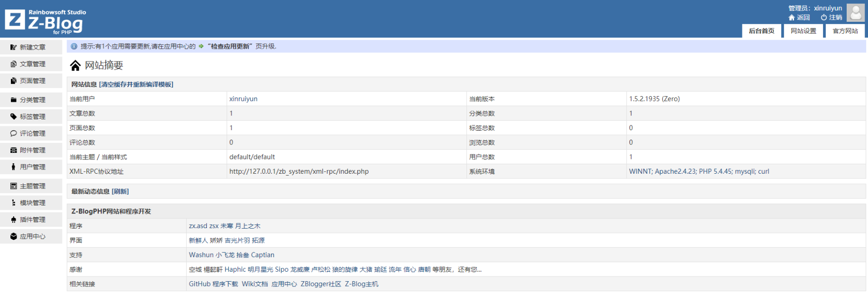Open the Z-Blog主机 link
The width and height of the screenshot is (868, 293).
pos(362,284)
